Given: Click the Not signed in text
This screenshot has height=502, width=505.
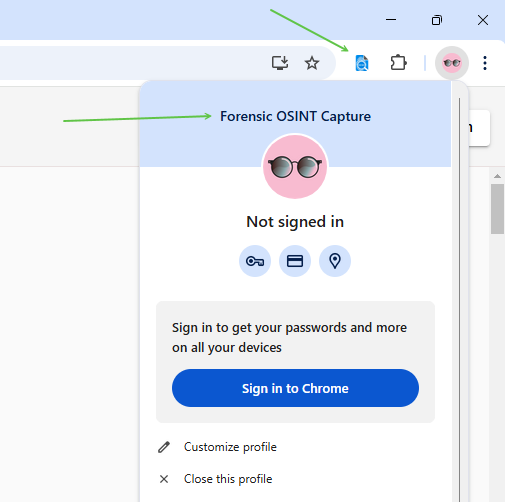Looking at the screenshot, I should point(295,222).
